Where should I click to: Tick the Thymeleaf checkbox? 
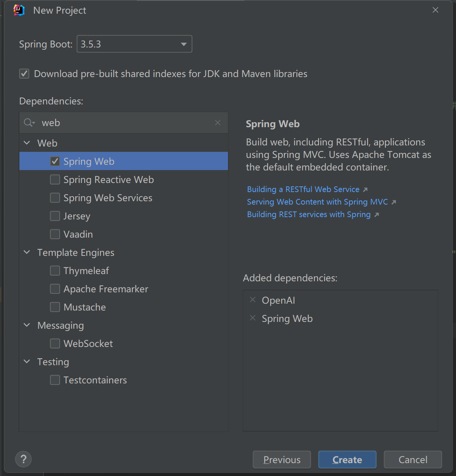coord(55,271)
